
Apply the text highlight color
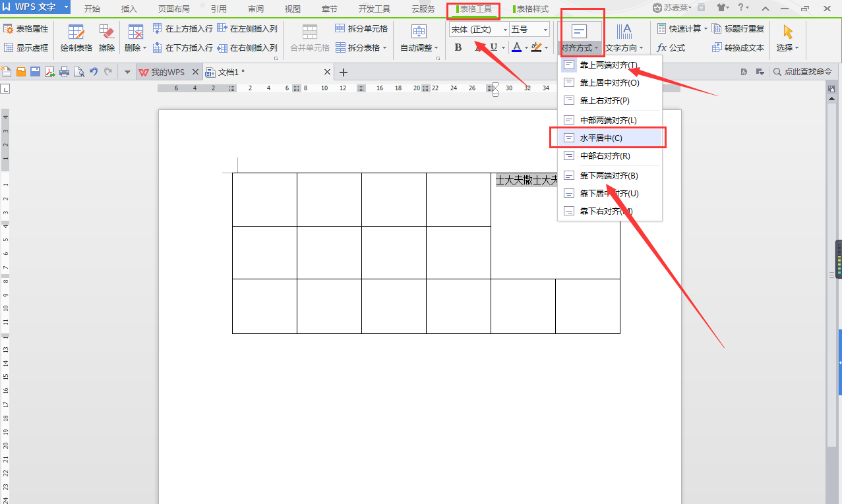tap(537, 47)
